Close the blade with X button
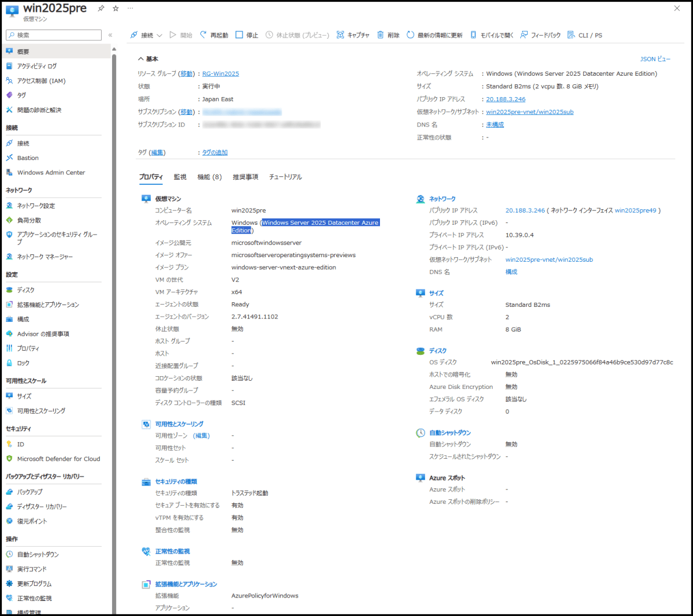This screenshot has height=616, width=693. [x=677, y=9]
